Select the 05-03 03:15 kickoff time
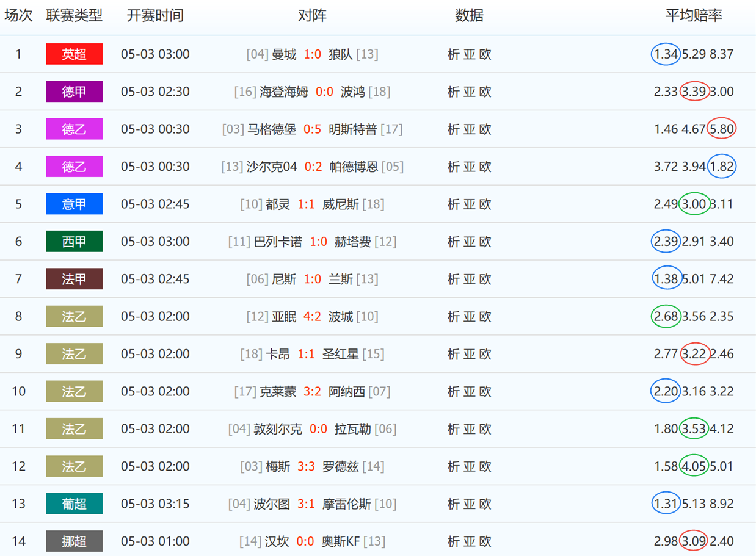 coord(155,504)
